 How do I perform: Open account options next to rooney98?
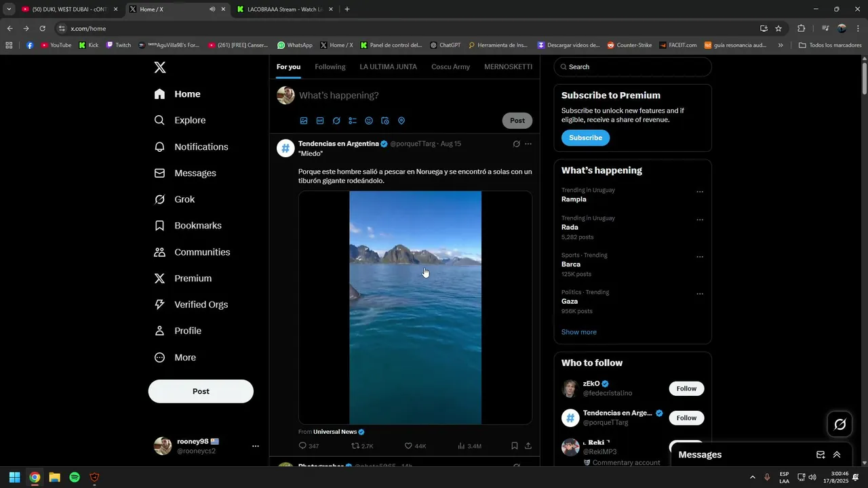click(256, 446)
